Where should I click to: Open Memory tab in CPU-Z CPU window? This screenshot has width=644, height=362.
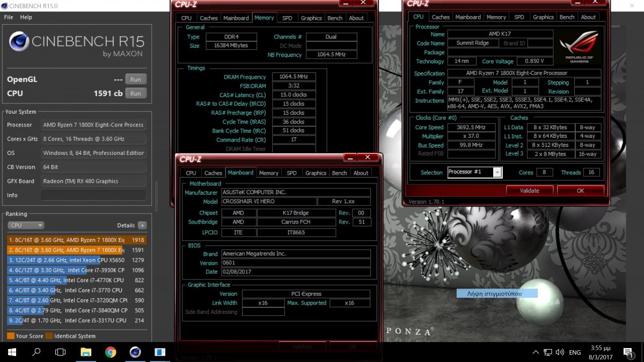pyautogui.click(x=496, y=17)
